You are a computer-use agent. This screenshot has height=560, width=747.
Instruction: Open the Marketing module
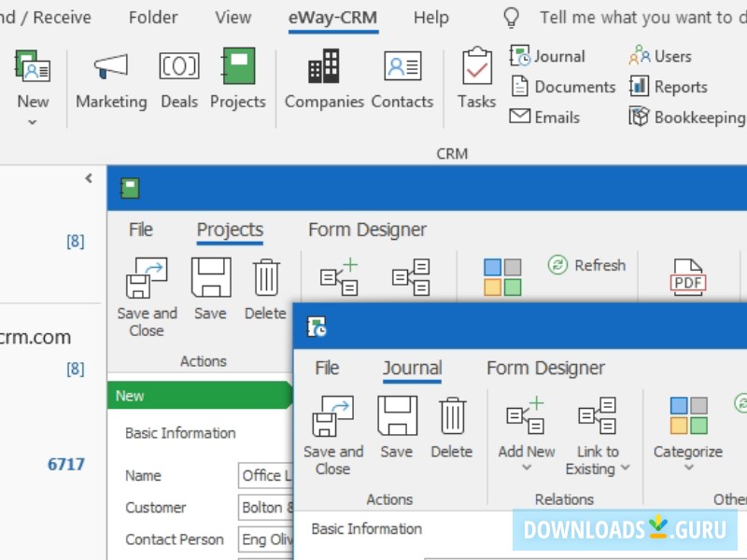(111, 78)
